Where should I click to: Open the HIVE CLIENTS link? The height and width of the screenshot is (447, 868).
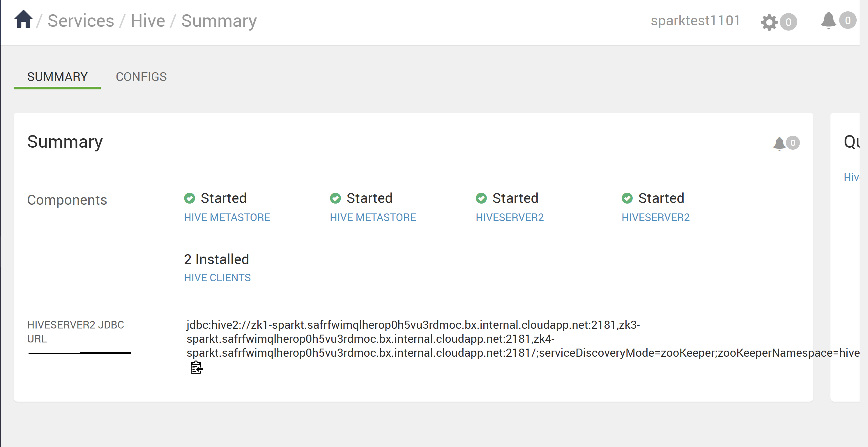click(217, 278)
